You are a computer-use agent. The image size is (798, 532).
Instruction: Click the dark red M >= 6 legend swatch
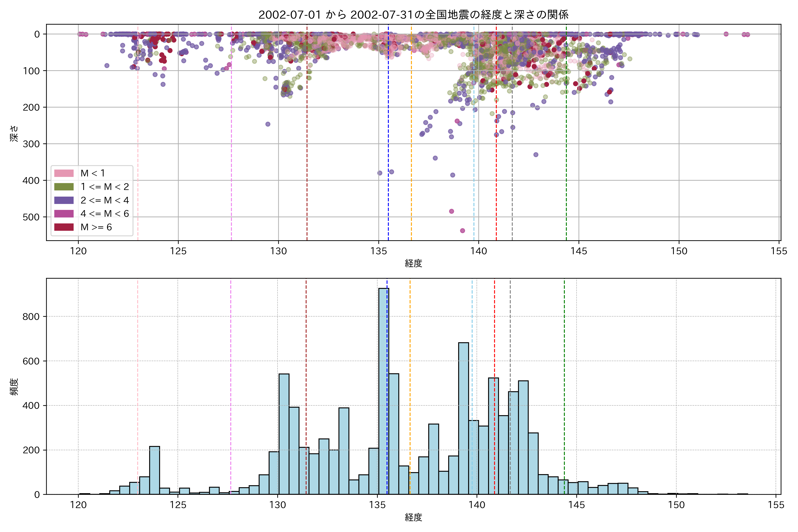[64, 227]
